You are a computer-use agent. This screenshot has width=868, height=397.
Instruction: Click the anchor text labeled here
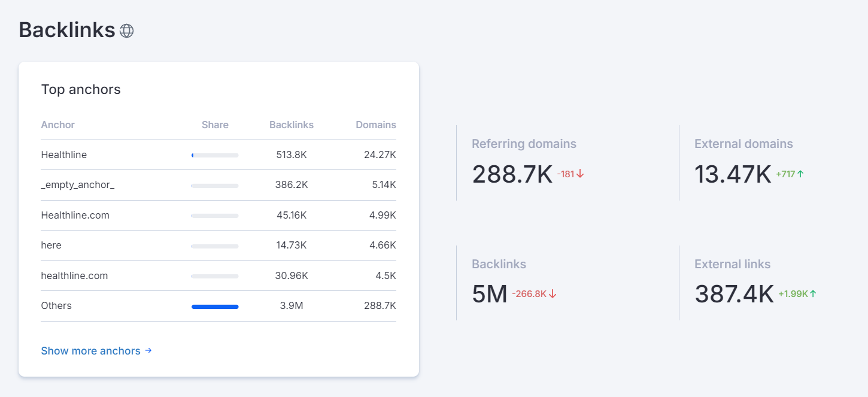click(50, 245)
